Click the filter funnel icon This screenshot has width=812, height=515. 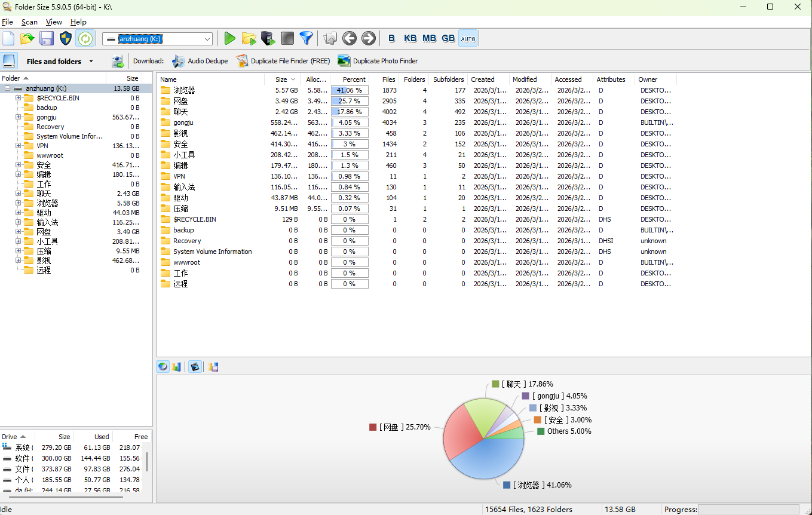coord(306,39)
